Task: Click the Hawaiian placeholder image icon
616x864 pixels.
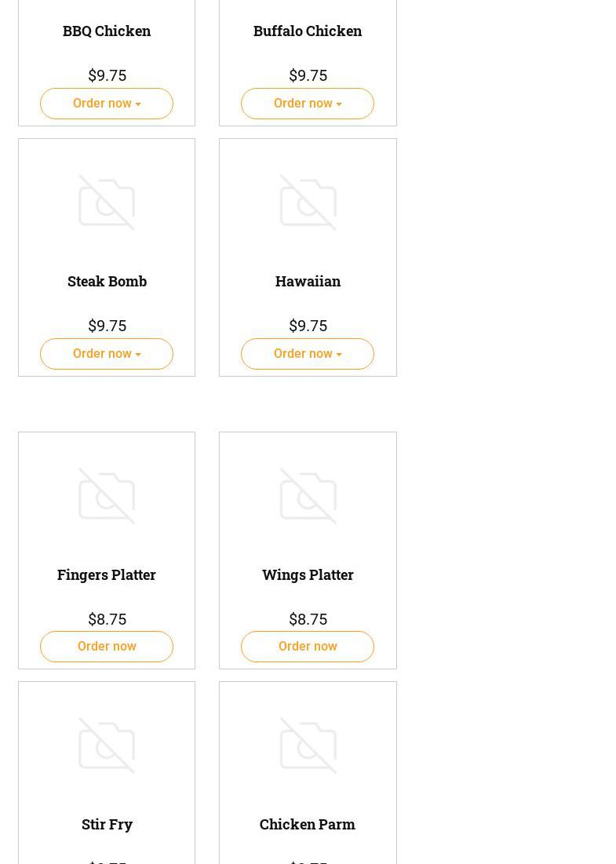Action: (308, 202)
